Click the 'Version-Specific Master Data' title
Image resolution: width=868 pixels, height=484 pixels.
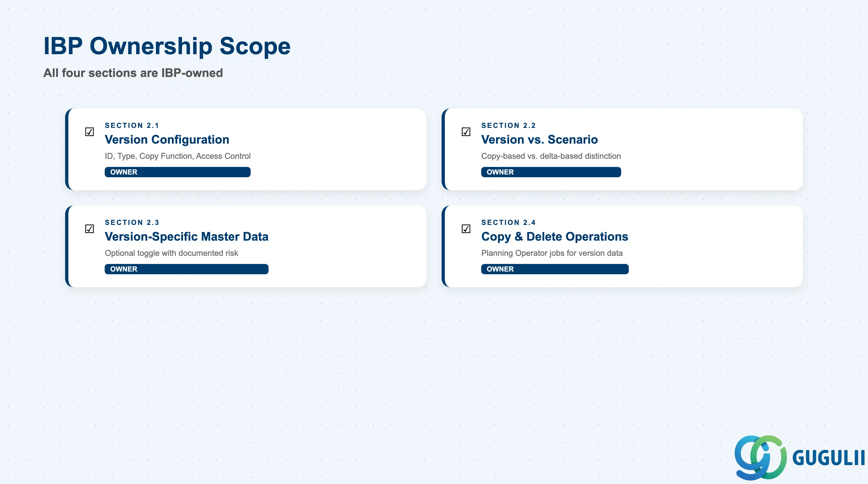point(186,237)
